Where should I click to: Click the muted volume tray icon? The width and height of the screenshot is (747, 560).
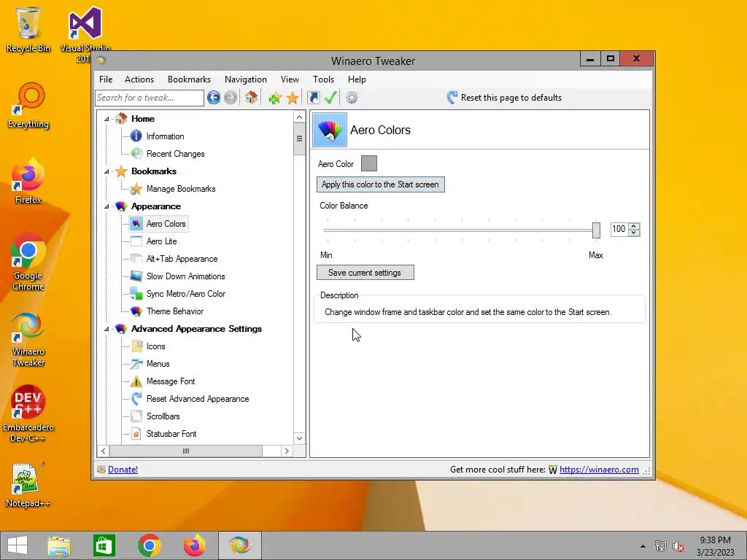pos(678,546)
